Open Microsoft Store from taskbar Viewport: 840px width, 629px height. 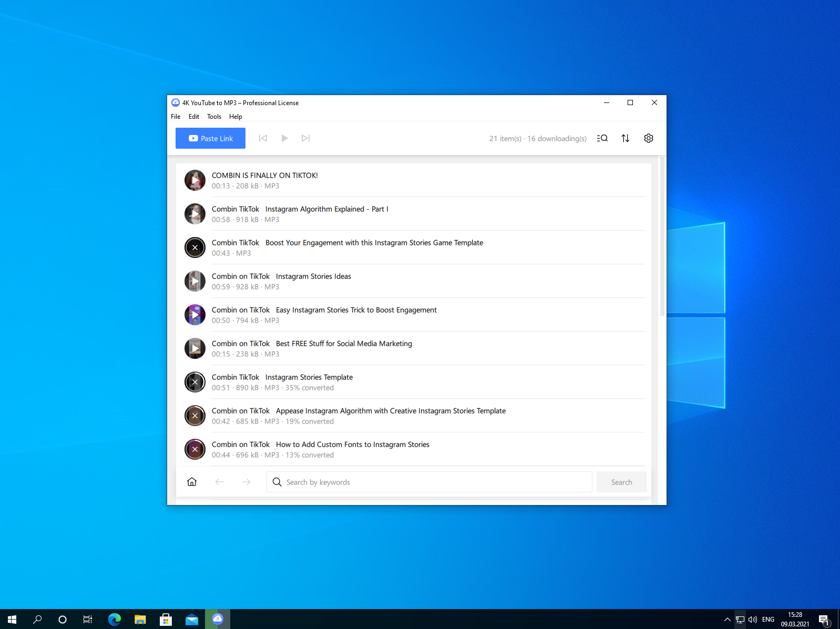[166, 620]
